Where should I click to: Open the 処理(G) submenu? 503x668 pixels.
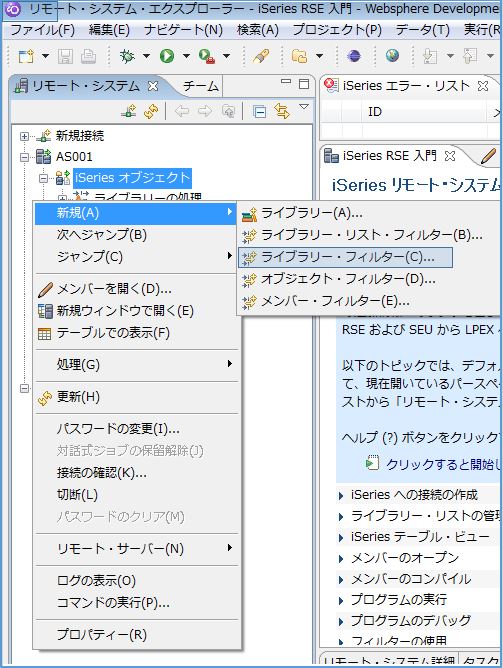tap(136, 365)
